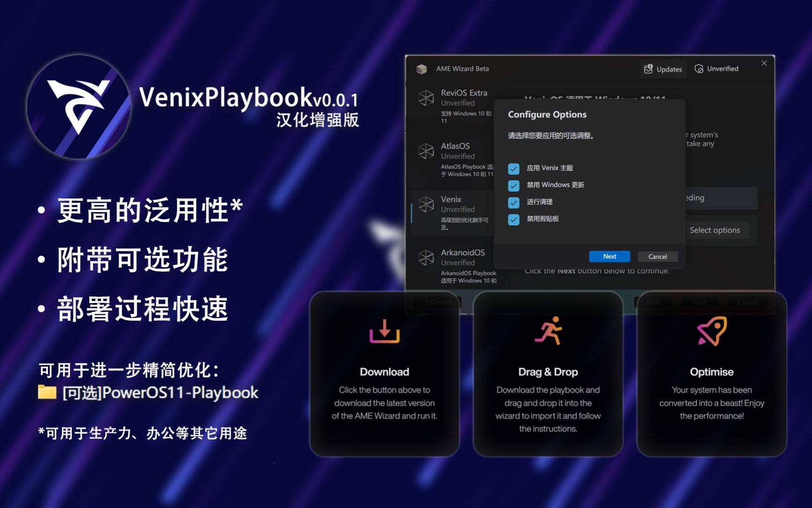Viewport: 812px width, 508px height.
Task: Click the Download tray icon
Action: coord(384,331)
